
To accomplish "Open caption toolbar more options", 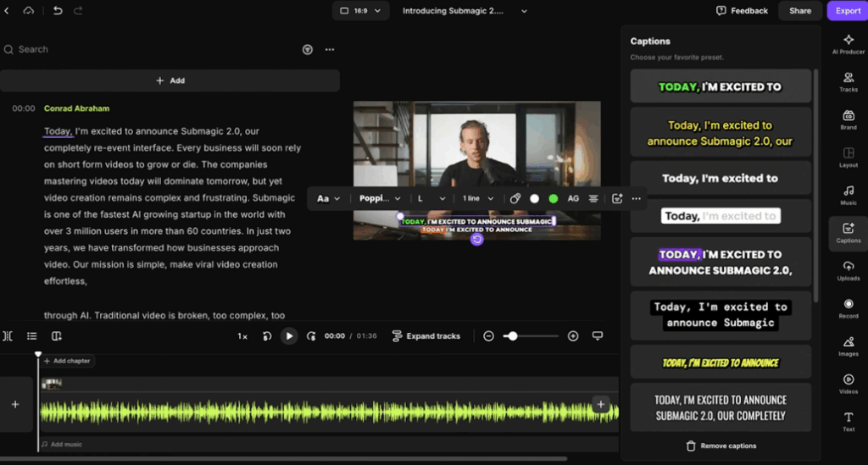I will point(637,198).
